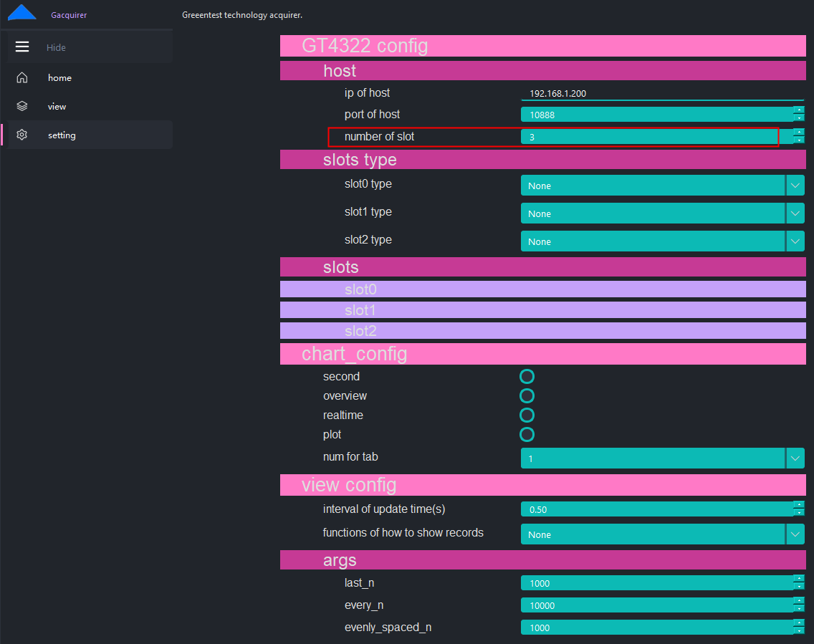Click the interval of update time stepper arrows

coord(799,509)
